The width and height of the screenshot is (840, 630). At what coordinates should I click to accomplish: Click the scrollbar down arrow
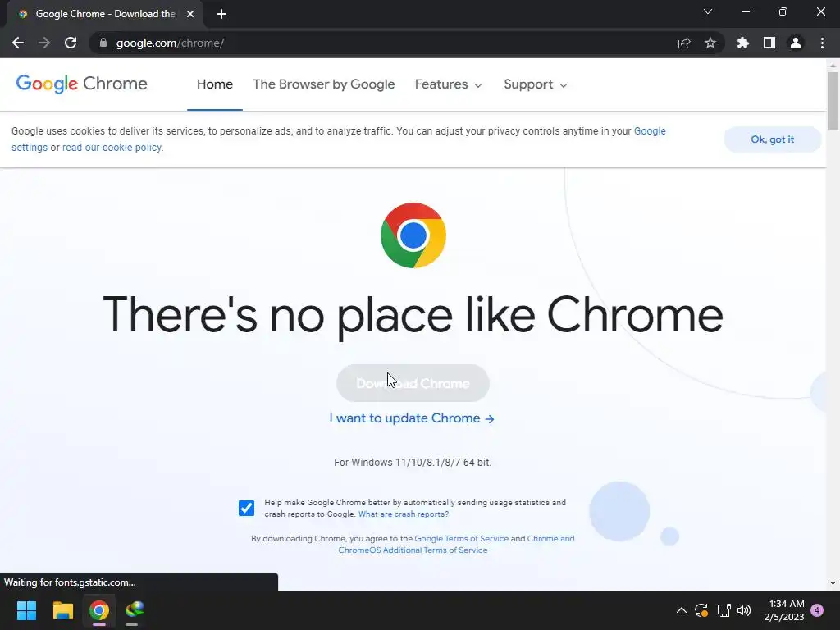pyautogui.click(x=833, y=583)
